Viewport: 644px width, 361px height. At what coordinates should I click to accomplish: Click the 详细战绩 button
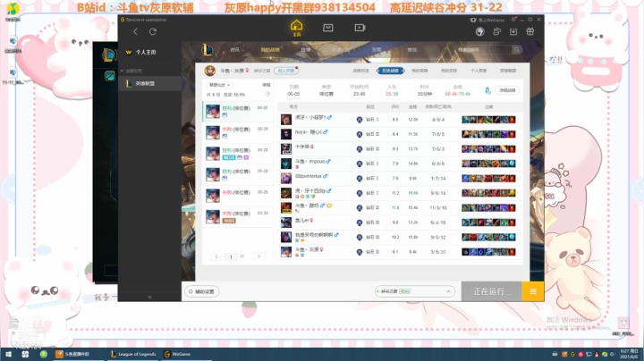[508, 90]
